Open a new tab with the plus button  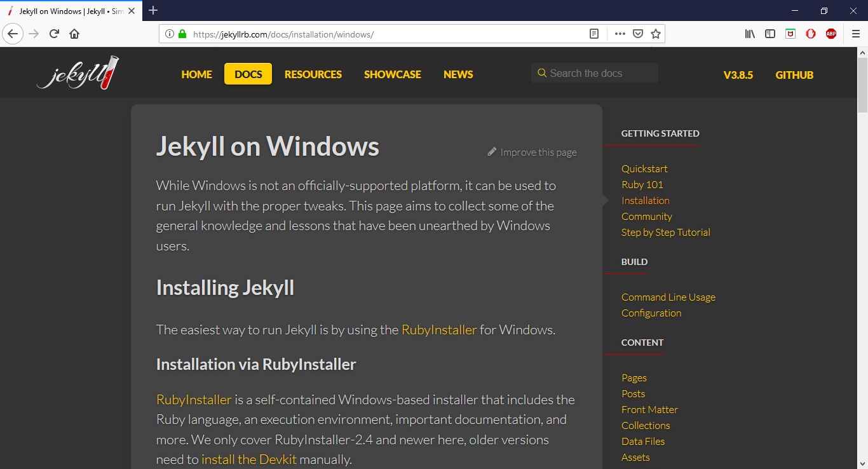point(153,10)
